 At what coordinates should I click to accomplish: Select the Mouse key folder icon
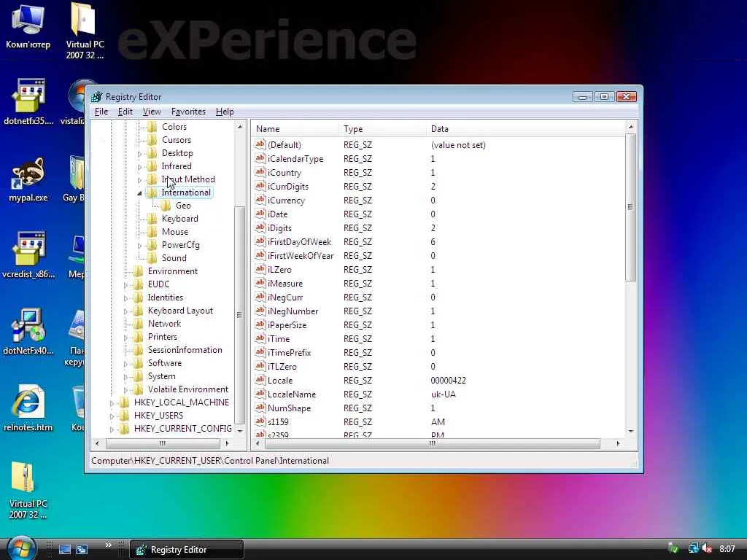(152, 232)
